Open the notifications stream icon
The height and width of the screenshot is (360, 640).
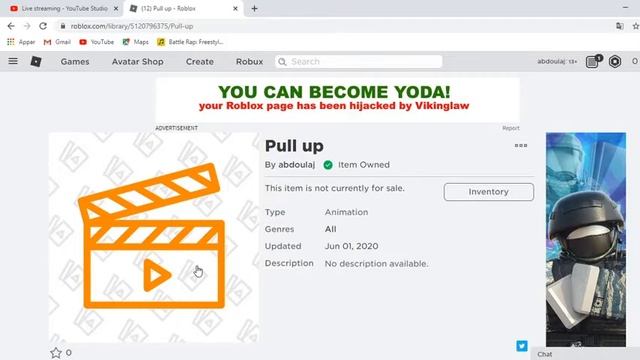click(593, 61)
